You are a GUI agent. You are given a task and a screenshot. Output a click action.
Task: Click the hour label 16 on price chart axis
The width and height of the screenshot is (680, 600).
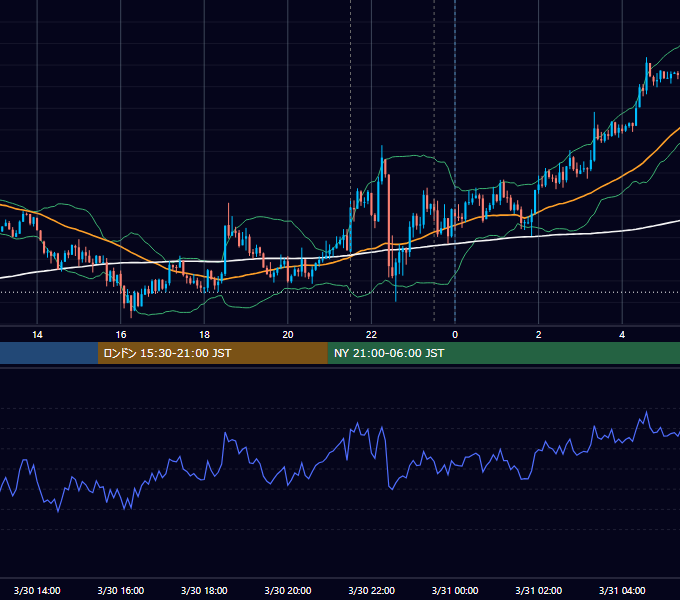click(x=121, y=335)
